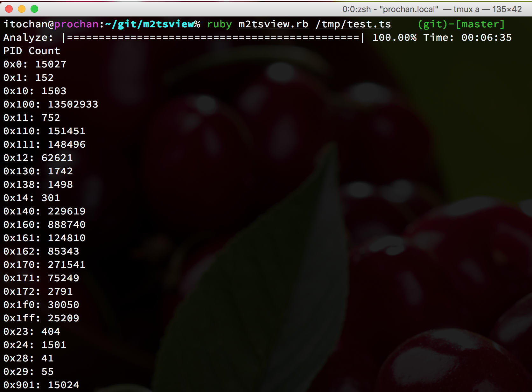The width and height of the screenshot is (532, 392).
Task: Click the '0x162: 85343' row
Action: coord(41,251)
